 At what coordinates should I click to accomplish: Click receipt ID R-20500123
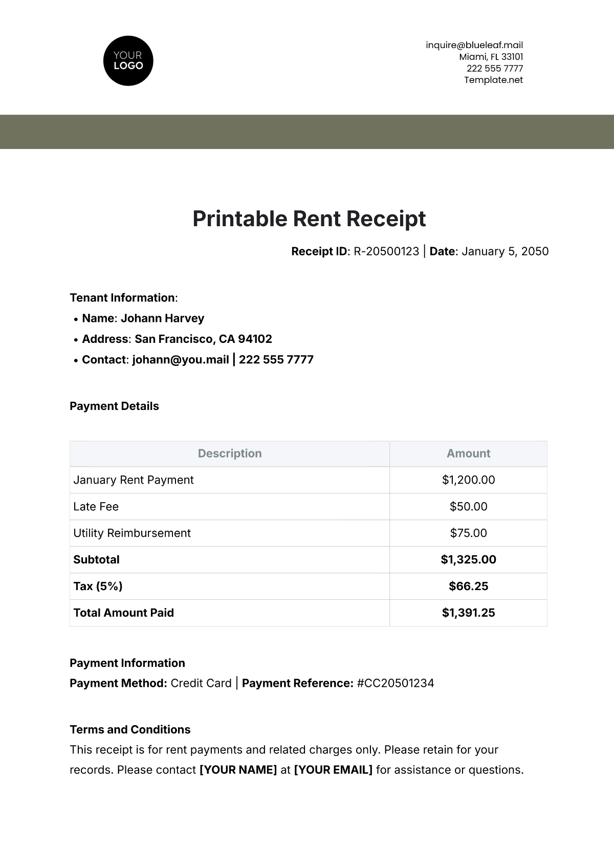tap(386, 251)
